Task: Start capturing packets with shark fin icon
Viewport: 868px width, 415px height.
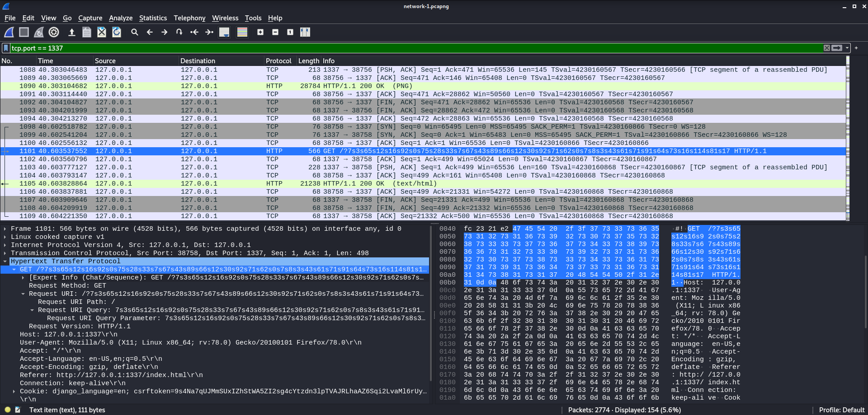Action: point(9,32)
